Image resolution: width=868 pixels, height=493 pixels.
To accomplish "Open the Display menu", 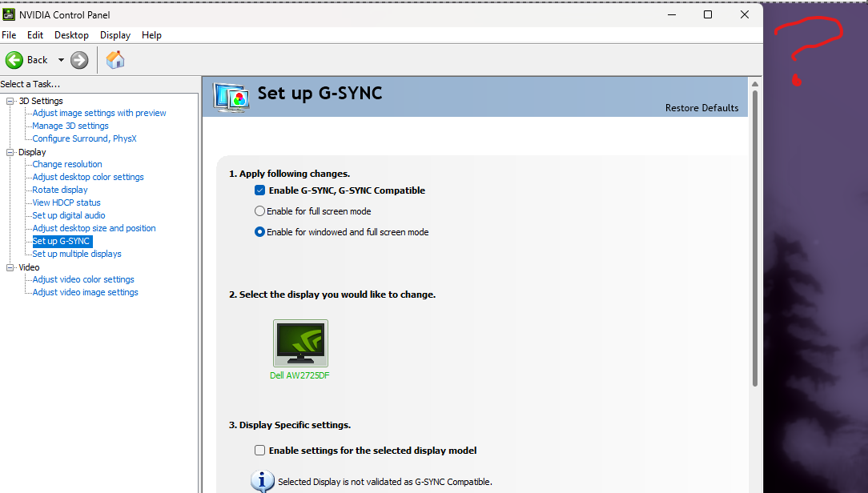I will tap(115, 35).
